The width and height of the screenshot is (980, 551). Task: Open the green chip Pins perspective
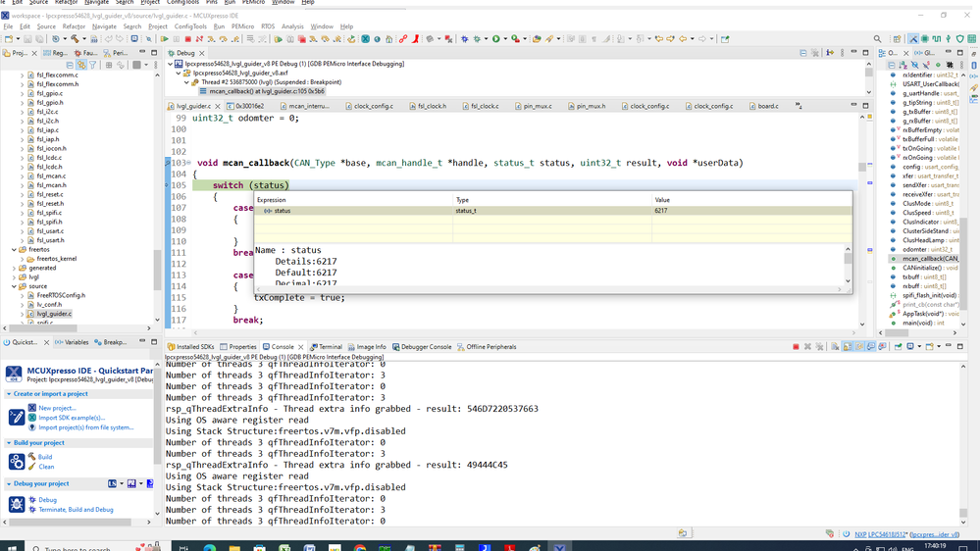click(x=925, y=39)
